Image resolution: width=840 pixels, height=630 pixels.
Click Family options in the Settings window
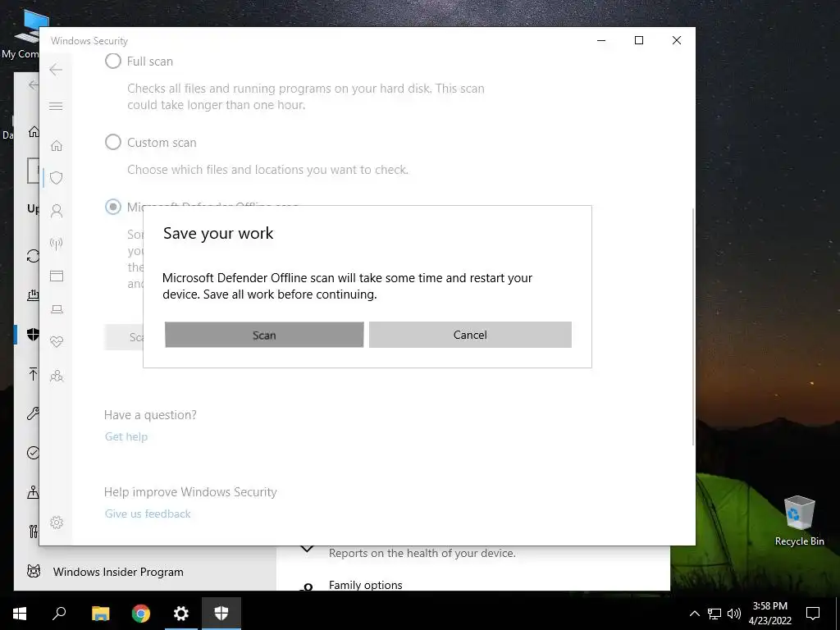365,585
